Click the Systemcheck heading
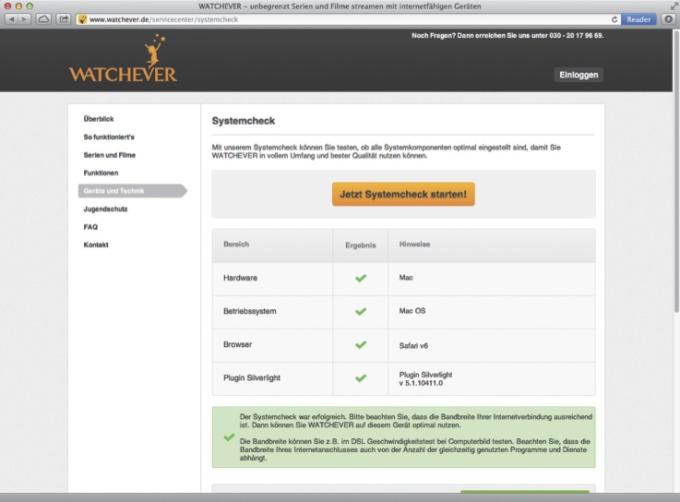Viewport: 680px width, 502px height. pyautogui.click(x=243, y=121)
